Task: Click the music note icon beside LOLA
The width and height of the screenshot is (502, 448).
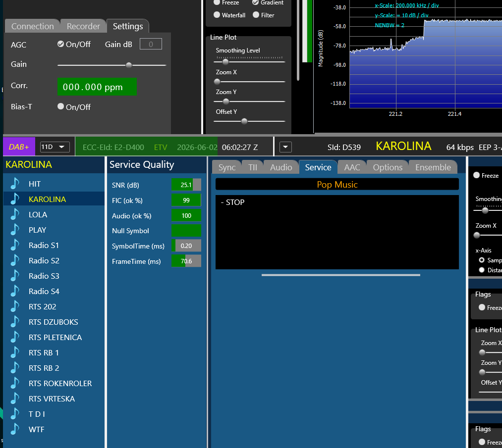Action: (x=15, y=214)
